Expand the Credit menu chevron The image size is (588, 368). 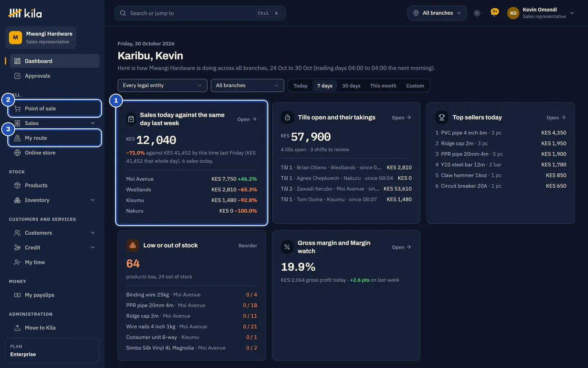tap(93, 247)
